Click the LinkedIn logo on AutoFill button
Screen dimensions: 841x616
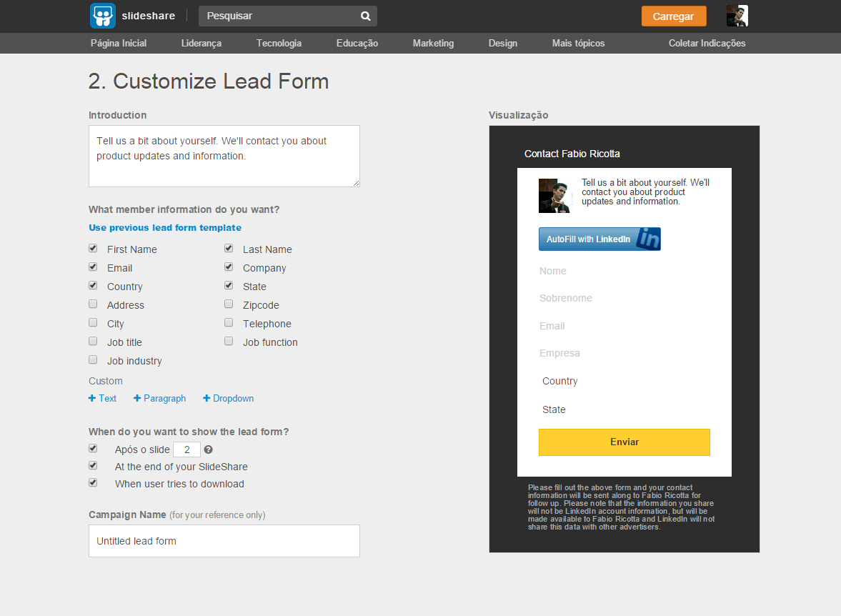click(648, 239)
